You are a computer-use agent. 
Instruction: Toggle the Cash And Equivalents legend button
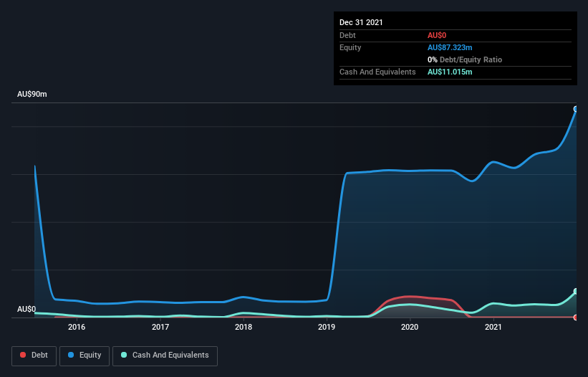[x=165, y=355]
